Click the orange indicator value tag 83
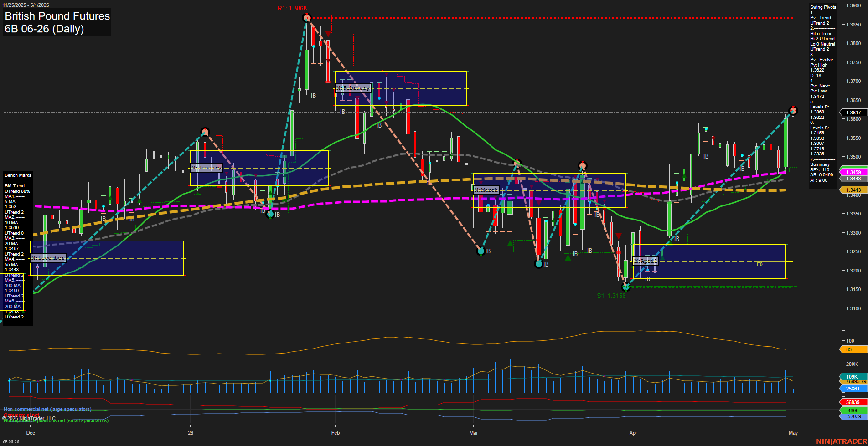 (x=853, y=349)
